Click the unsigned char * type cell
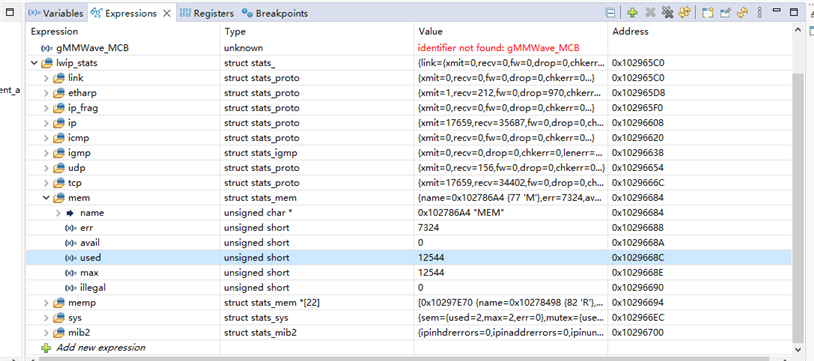This screenshot has width=814, height=361. click(x=258, y=213)
